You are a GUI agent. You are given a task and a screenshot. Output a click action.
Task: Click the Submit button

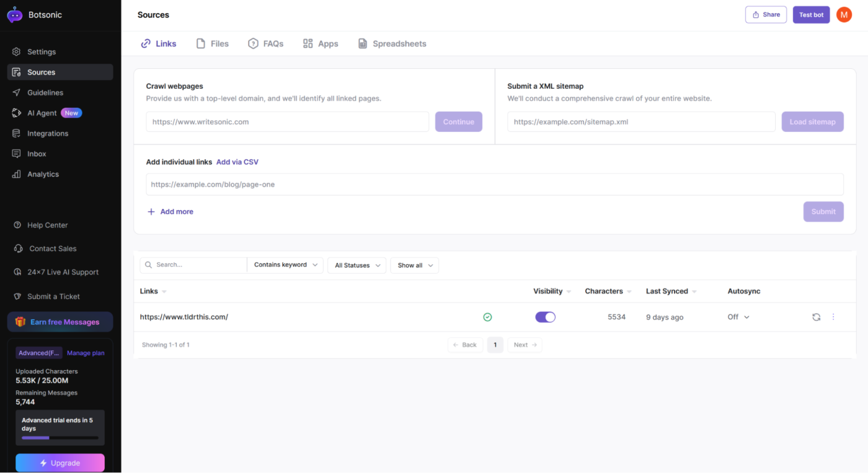pos(823,212)
